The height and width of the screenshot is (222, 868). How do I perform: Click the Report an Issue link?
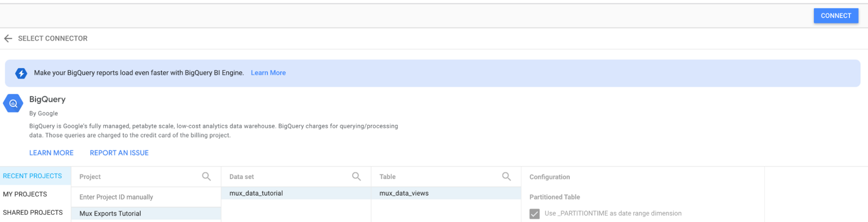pos(119,153)
